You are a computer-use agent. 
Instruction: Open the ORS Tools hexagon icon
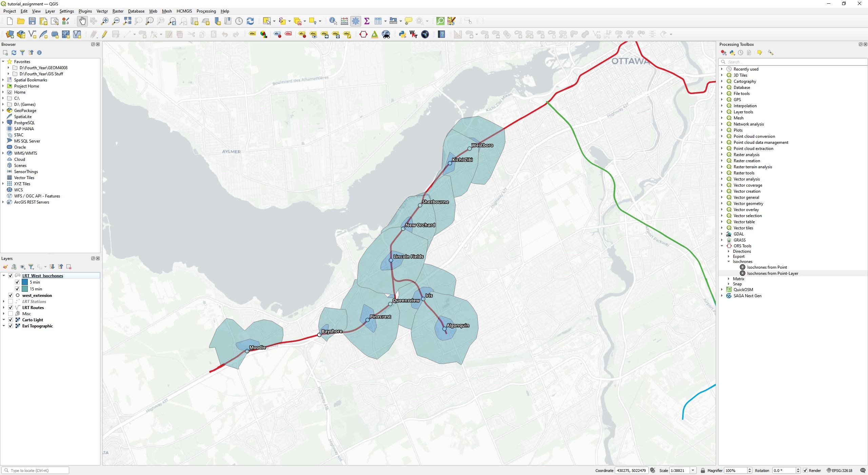363,34
